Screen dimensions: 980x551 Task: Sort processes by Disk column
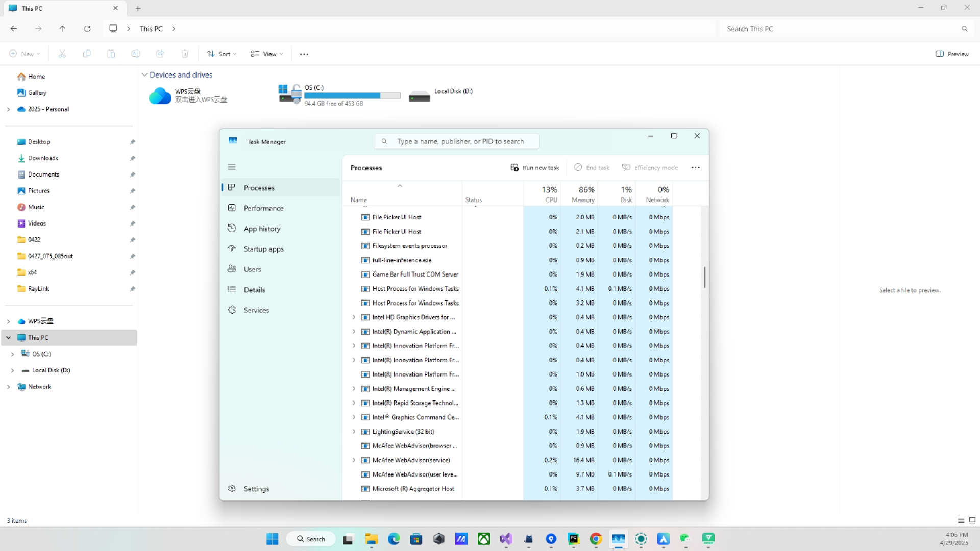tap(617, 194)
